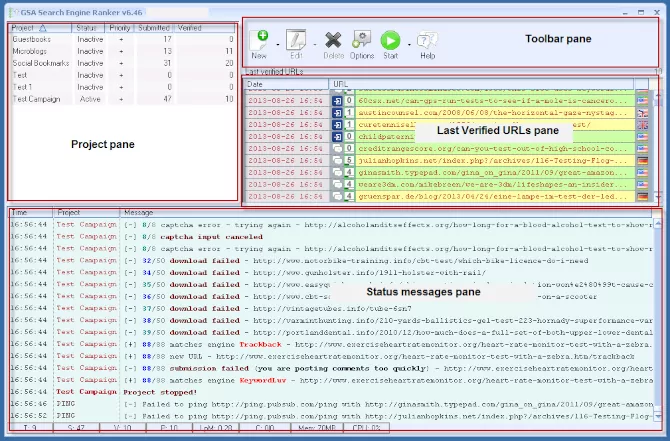Sort projects by the Status column header
The height and width of the screenshot is (441, 670).
[88, 28]
